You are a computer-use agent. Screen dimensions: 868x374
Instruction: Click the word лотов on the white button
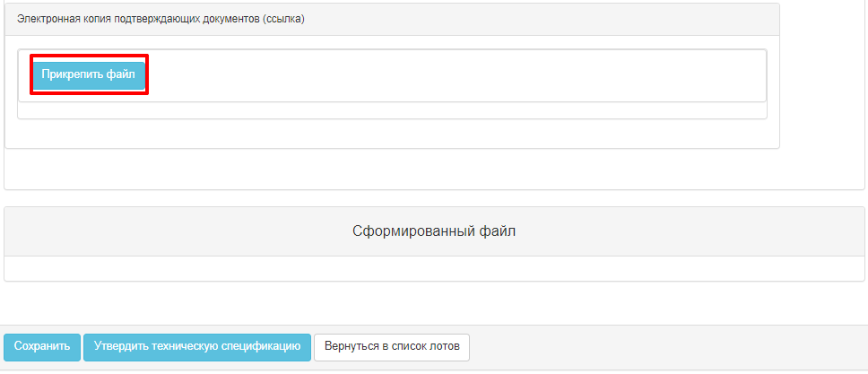445,347
